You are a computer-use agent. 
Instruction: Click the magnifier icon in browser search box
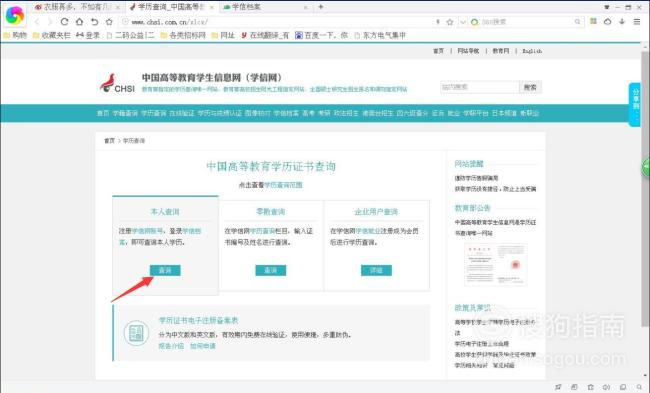point(577,22)
